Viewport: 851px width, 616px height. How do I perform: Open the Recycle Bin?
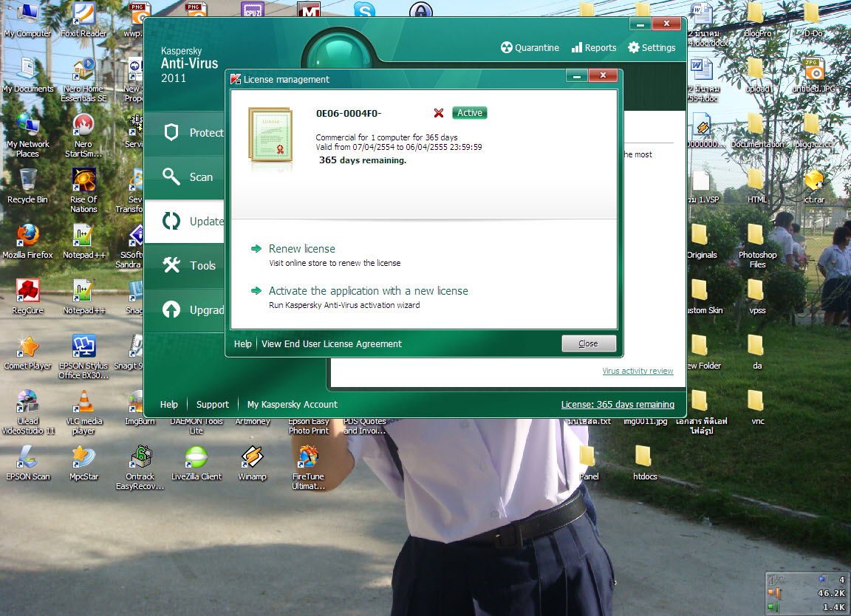coord(27,186)
